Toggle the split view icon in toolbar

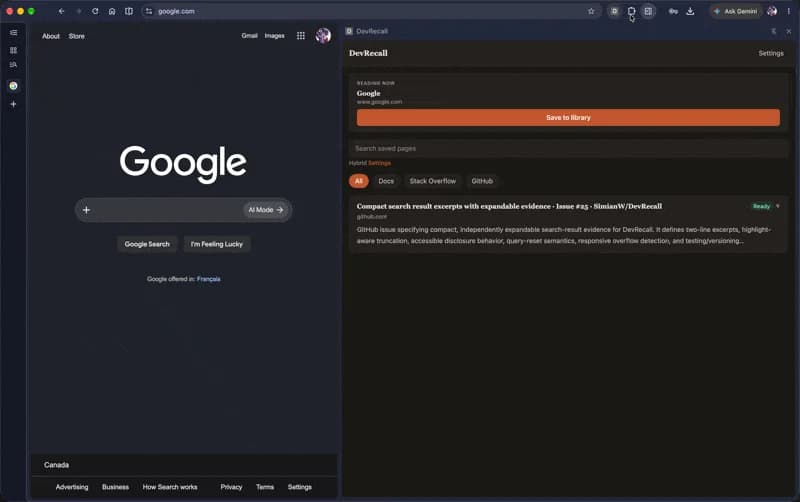click(129, 11)
